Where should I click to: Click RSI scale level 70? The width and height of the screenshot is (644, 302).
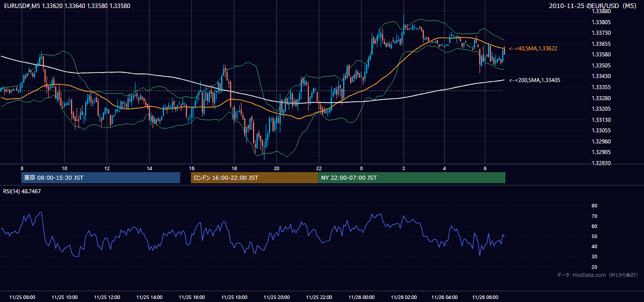pyautogui.click(x=594, y=216)
